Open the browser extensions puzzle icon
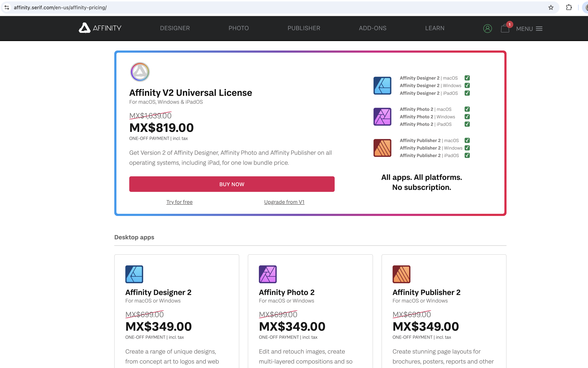Image resolution: width=588 pixels, height=368 pixels. (569, 7)
